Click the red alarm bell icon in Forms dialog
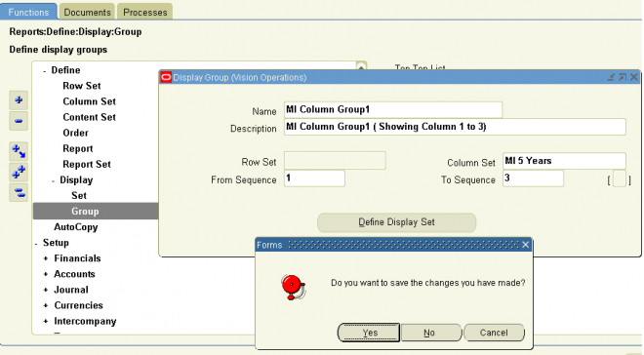 pyautogui.click(x=294, y=287)
